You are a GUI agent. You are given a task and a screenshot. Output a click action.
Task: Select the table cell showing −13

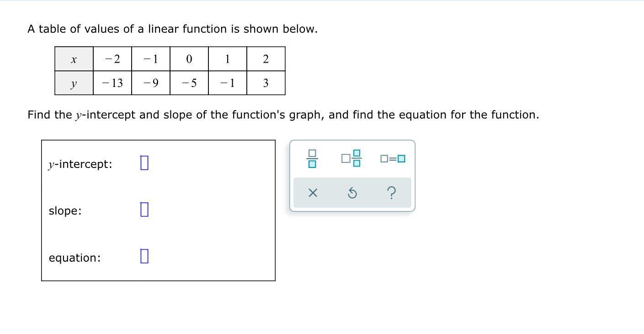[112, 83]
